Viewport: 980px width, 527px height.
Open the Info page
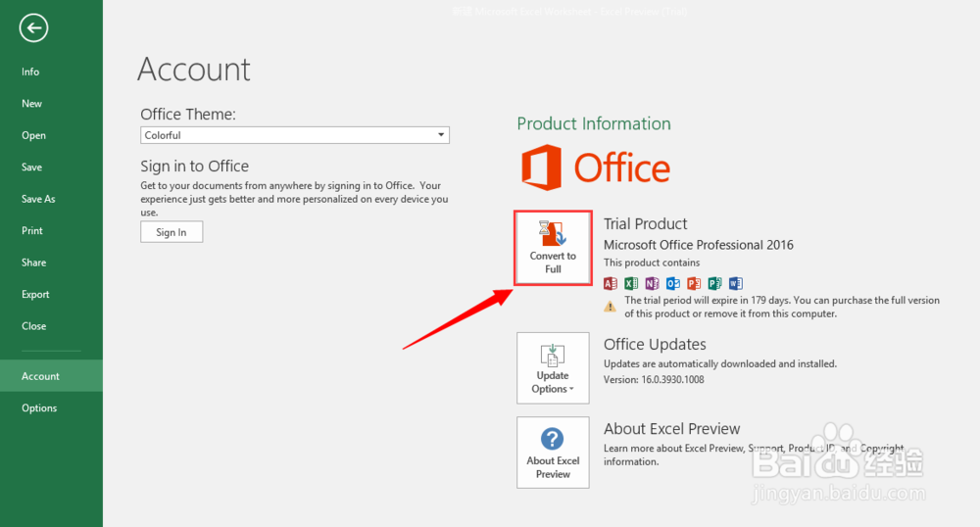click(x=30, y=72)
